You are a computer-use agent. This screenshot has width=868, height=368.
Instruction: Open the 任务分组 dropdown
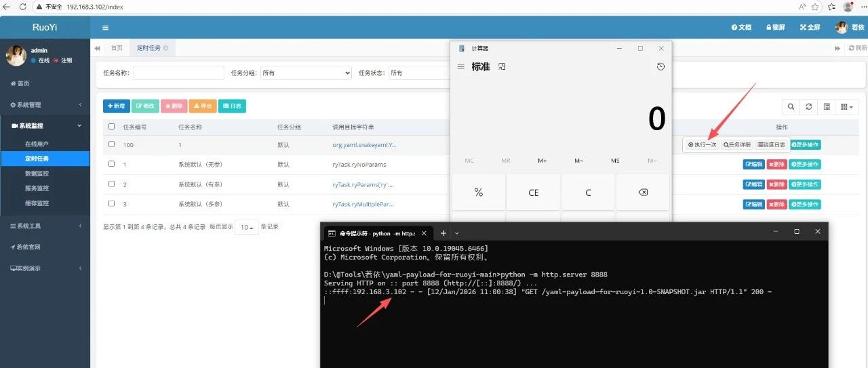click(306, 73)
